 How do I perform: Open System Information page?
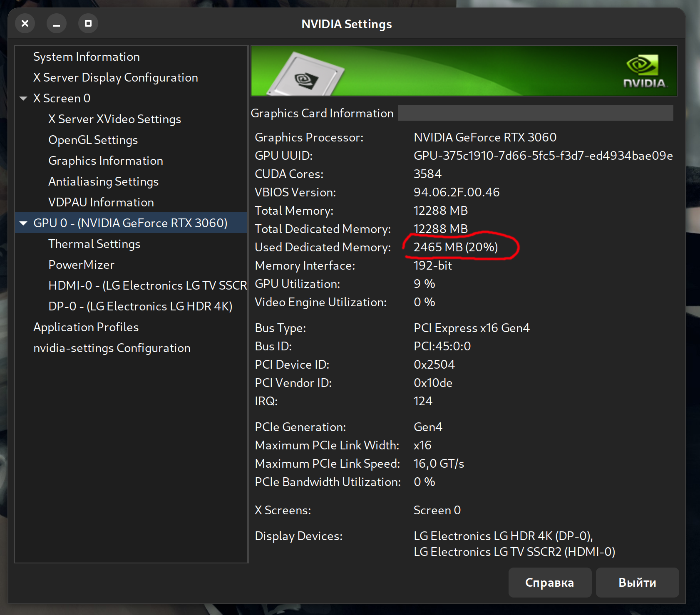(x=87, y=57)
